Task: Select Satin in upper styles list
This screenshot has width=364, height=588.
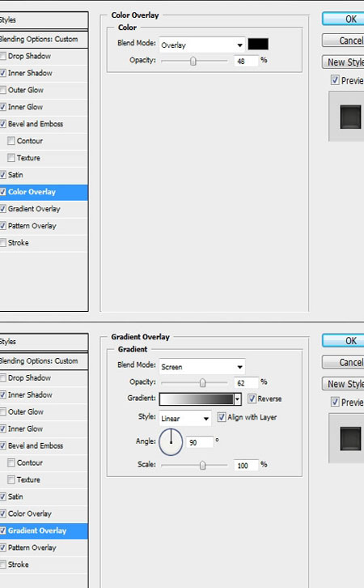Action: point(15,175)
